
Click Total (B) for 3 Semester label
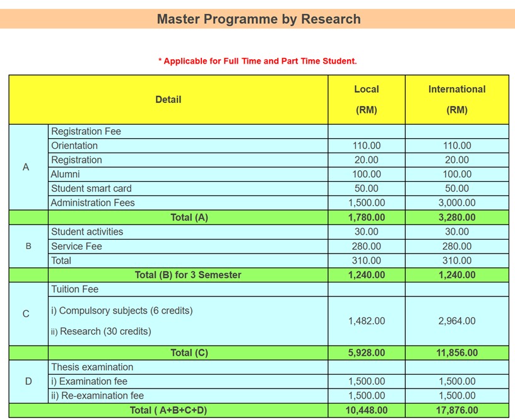(188, 275)
